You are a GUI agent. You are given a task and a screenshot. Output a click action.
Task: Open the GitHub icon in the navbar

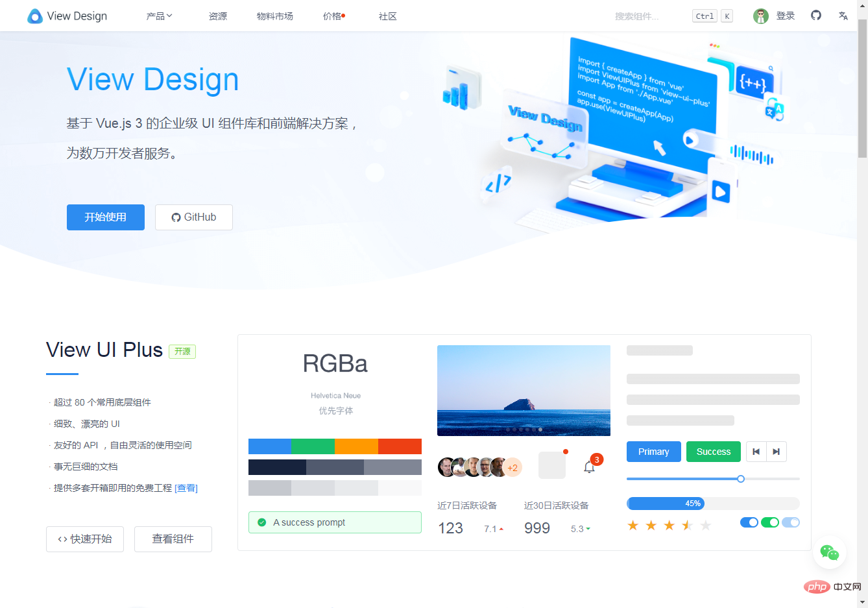[x=816, y=15]
